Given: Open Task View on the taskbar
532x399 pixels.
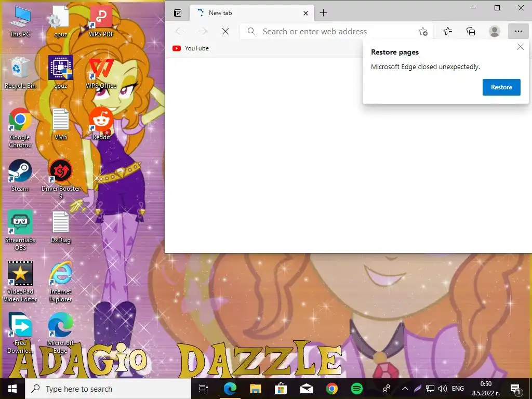Looking at the screenshot, I should tap(203, 389).
